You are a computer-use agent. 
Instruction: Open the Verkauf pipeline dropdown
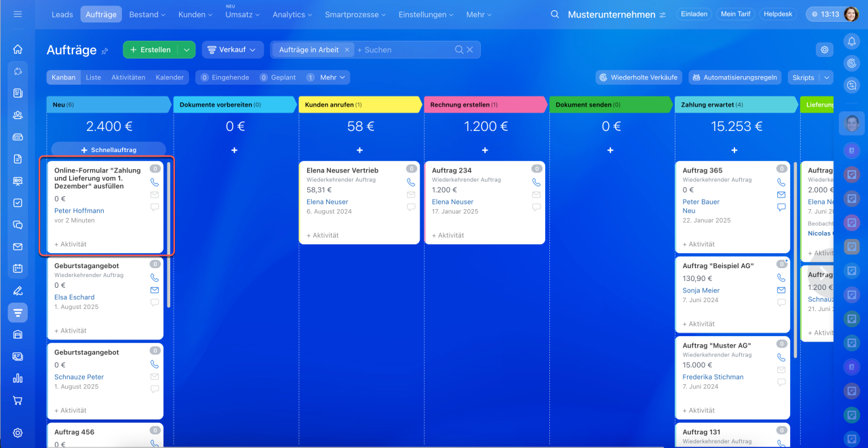(x=233, y=50)
